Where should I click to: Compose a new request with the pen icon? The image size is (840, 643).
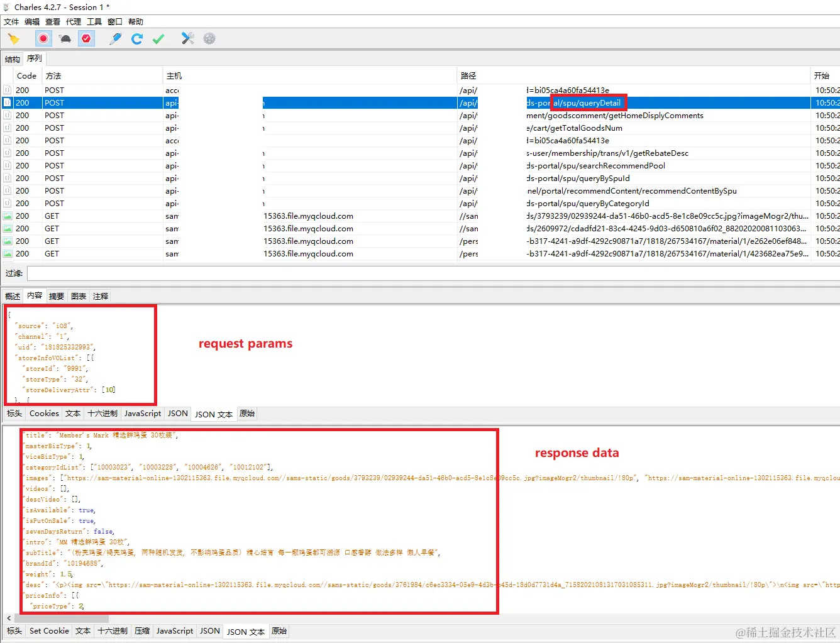[115, 39]
